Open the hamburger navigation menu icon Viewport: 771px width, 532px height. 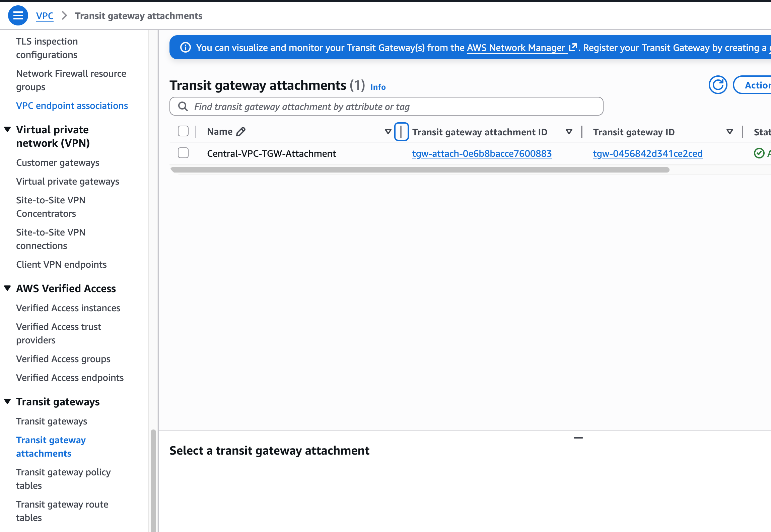tap(18, 16)
